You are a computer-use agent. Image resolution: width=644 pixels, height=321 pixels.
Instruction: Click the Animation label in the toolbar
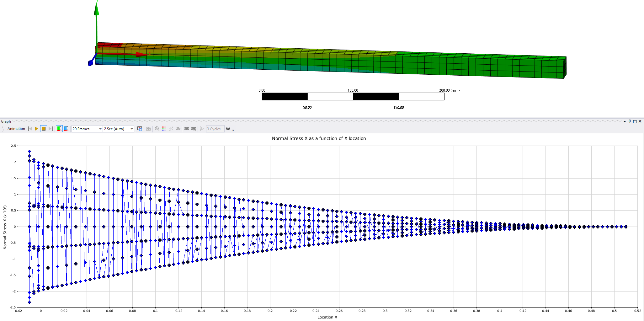[x=16, y=129]
